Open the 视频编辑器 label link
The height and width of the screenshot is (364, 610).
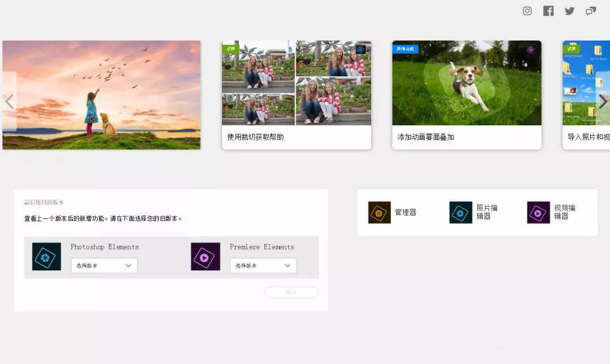pos(564,212)
